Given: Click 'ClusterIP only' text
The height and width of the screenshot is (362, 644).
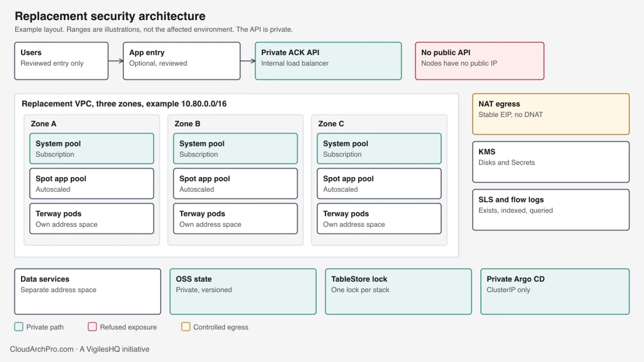Looking at the screenshot, I should (508, 290).
